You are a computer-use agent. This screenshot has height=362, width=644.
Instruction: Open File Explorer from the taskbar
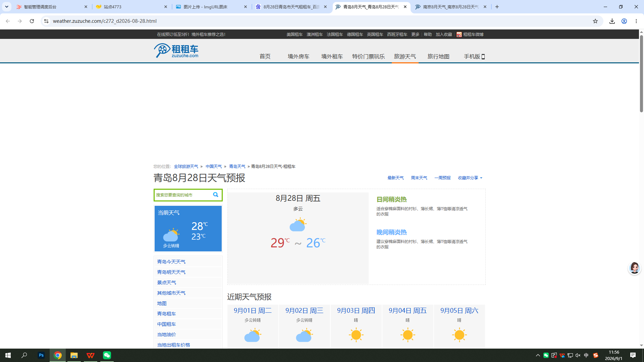click(x=74, y=355)
